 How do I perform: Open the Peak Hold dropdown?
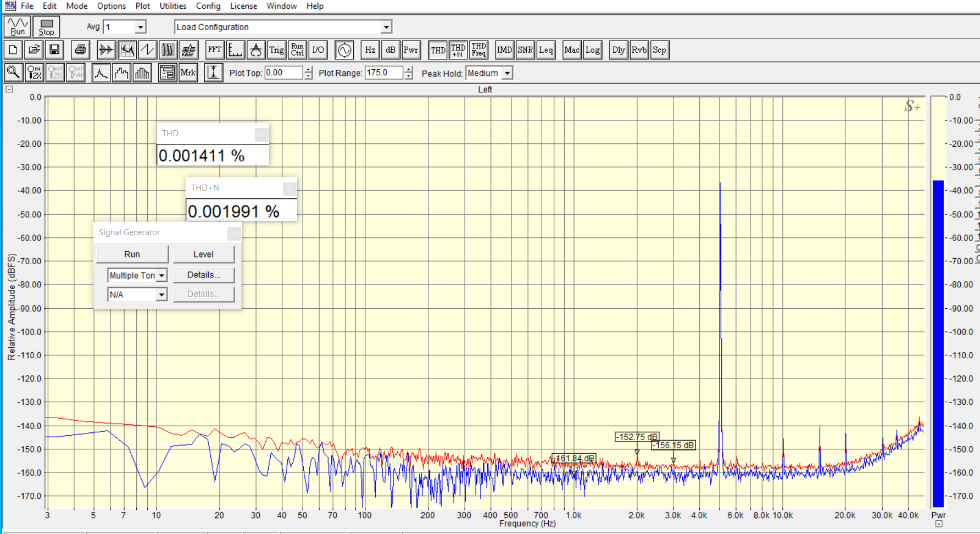[507, 73]
